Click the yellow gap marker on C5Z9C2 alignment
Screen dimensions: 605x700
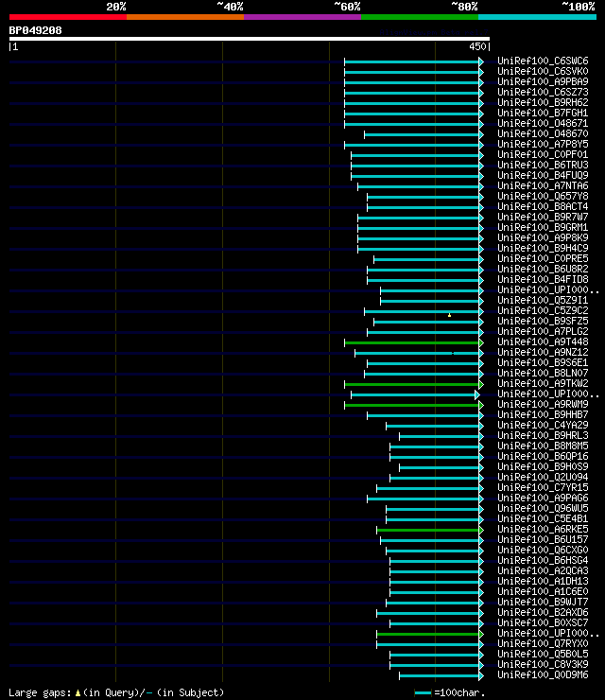[x=449, y=315]
